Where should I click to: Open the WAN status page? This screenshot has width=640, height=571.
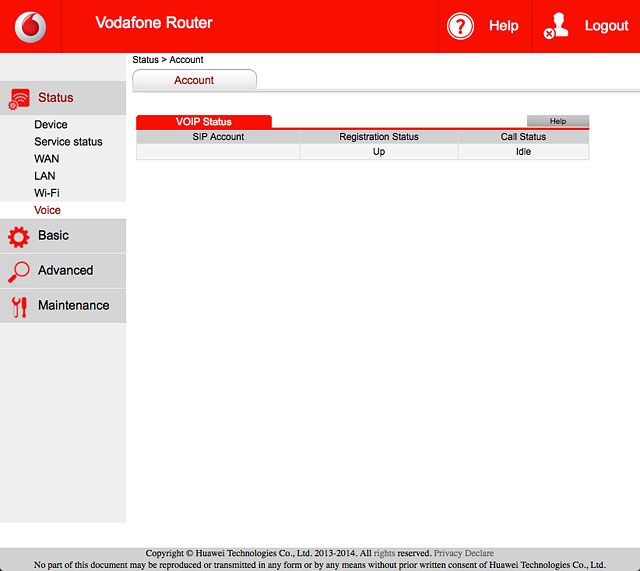47,159
